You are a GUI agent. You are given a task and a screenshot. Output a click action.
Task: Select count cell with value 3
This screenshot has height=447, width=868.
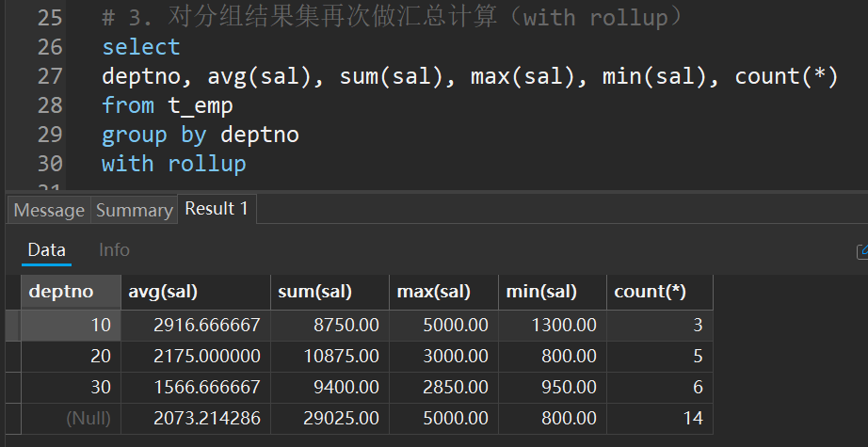[660, 325]
